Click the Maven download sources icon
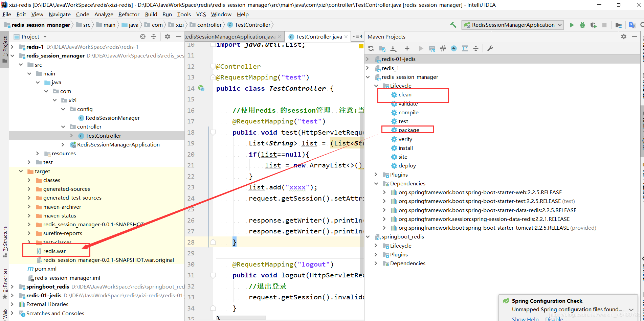Image resolution: width=644 pixels, height=321 pixels. coord(393,48)
